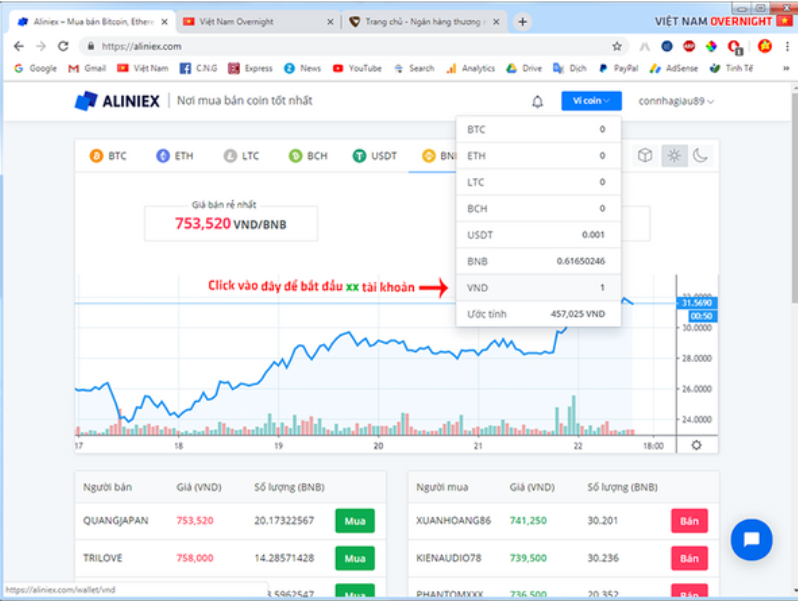Viewport: 798px width, 601px height.
Task: Click the Vietnam flag star extension icon
Action: [764, 46]
